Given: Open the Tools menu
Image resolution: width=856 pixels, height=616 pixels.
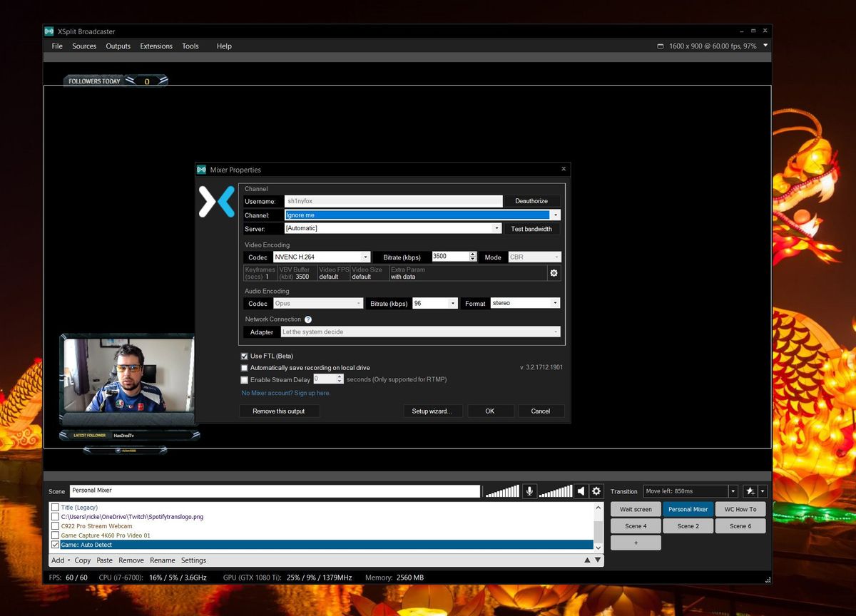Looking at the screenshot, I should [x=190, y=46].
